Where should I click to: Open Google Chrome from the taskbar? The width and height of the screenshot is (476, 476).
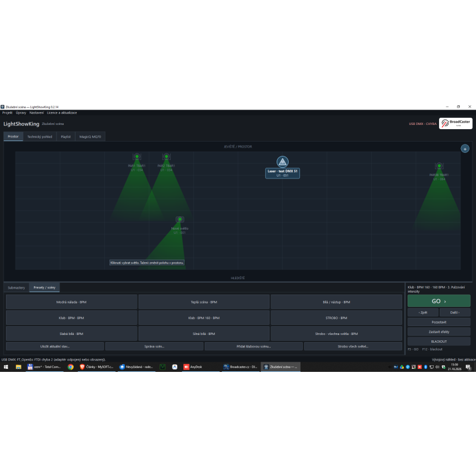[71, 367]
